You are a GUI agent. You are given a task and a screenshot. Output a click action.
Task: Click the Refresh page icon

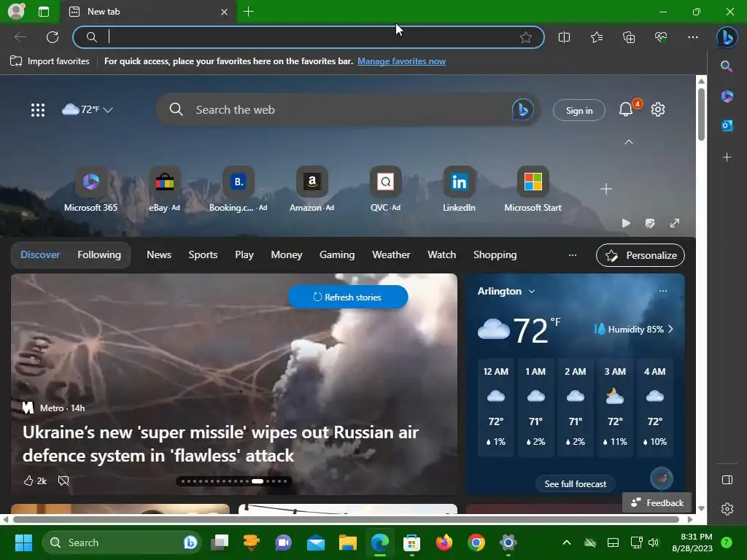(x=53, y=37)
